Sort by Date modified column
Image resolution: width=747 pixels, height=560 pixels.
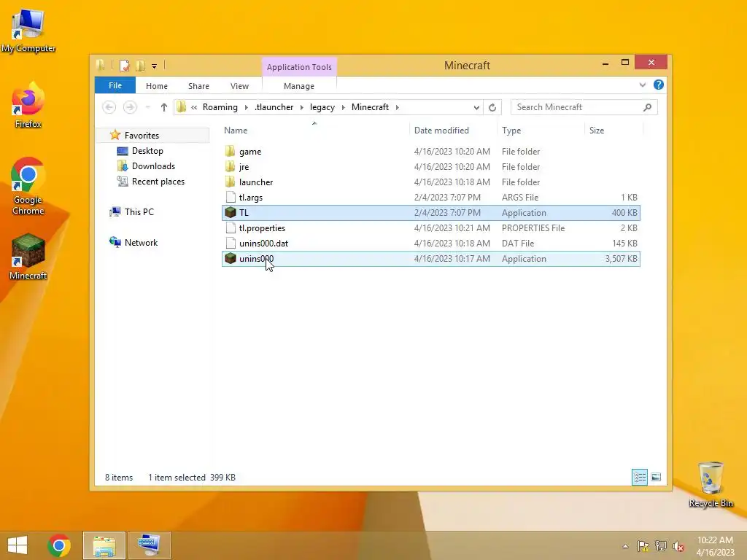click(x=452, y=131)
